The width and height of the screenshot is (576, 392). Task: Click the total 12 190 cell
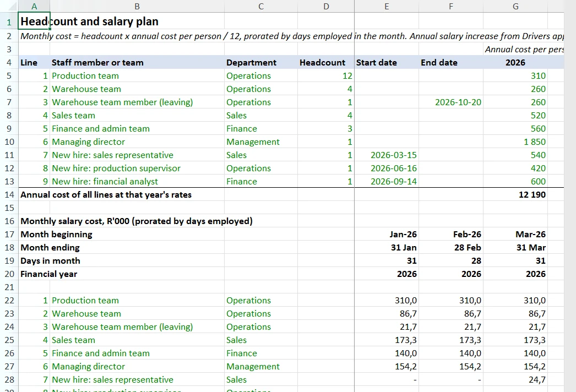click(515, 195)
